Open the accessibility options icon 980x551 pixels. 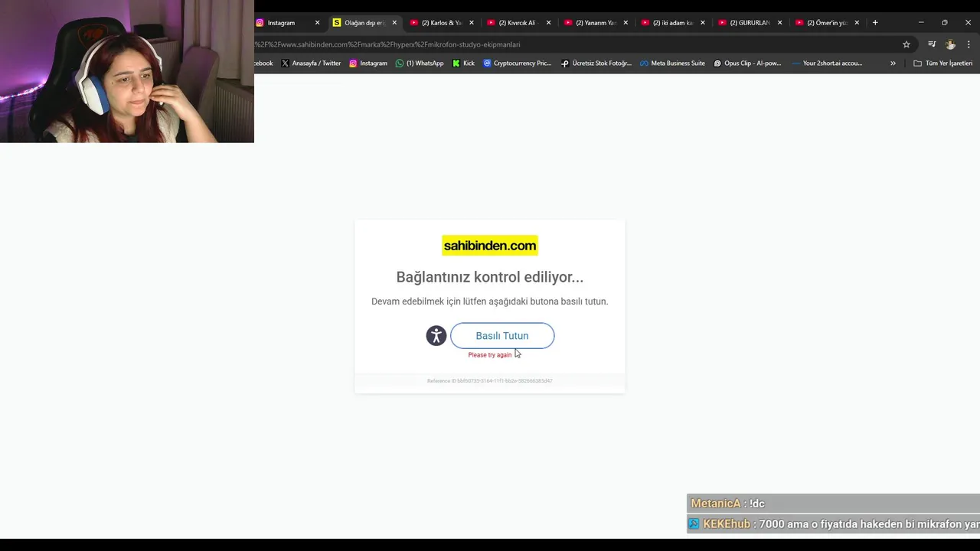coord(436,335)
